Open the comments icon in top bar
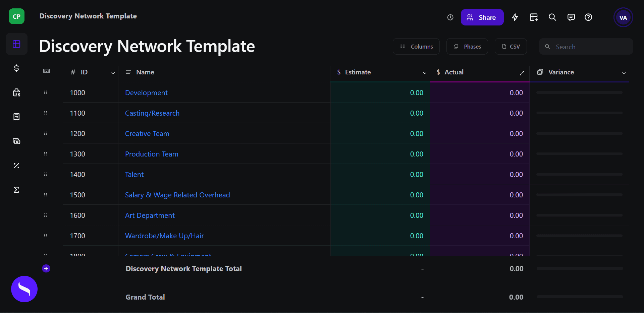 click(x=571, y=17)
